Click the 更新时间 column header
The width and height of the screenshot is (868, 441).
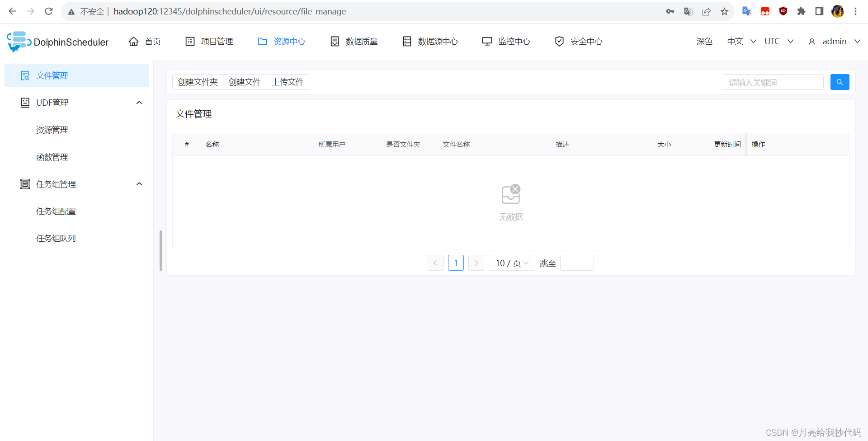(727, 145)
